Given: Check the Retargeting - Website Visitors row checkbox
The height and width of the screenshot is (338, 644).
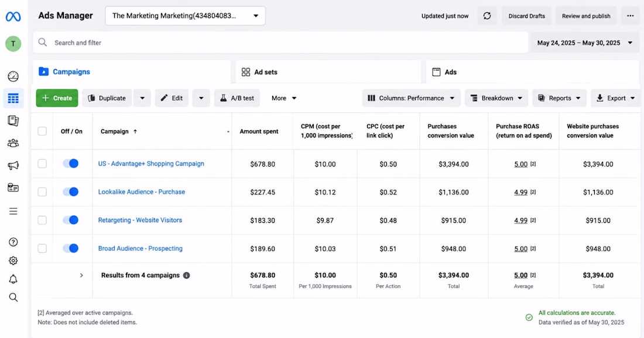Looking at the screenshot, I should point(42,220).
